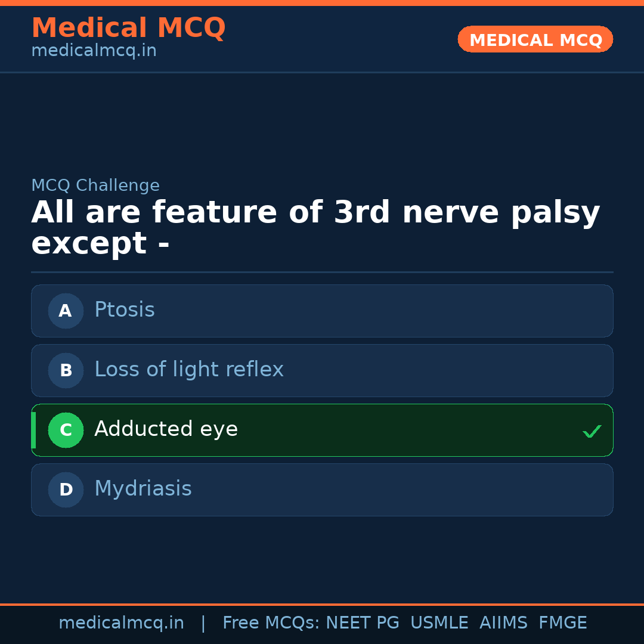
Task: Click the selected green Adducted eye answer card
Action: [322, 430]
